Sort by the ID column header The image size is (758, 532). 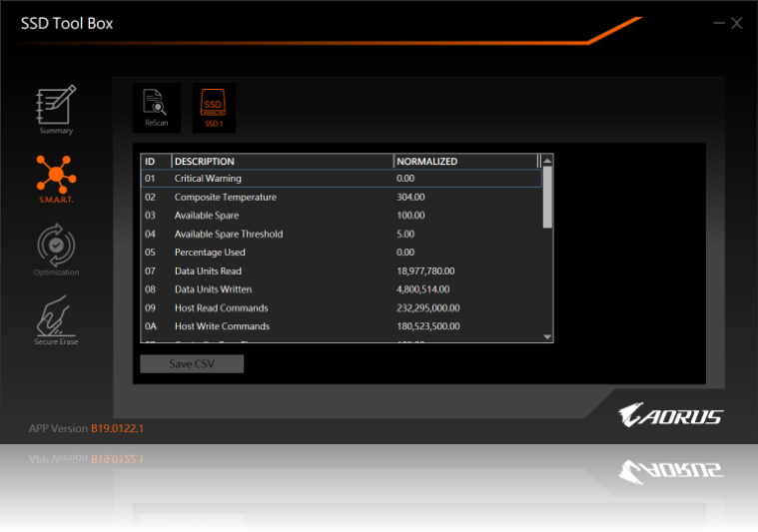tap(156, 161)
